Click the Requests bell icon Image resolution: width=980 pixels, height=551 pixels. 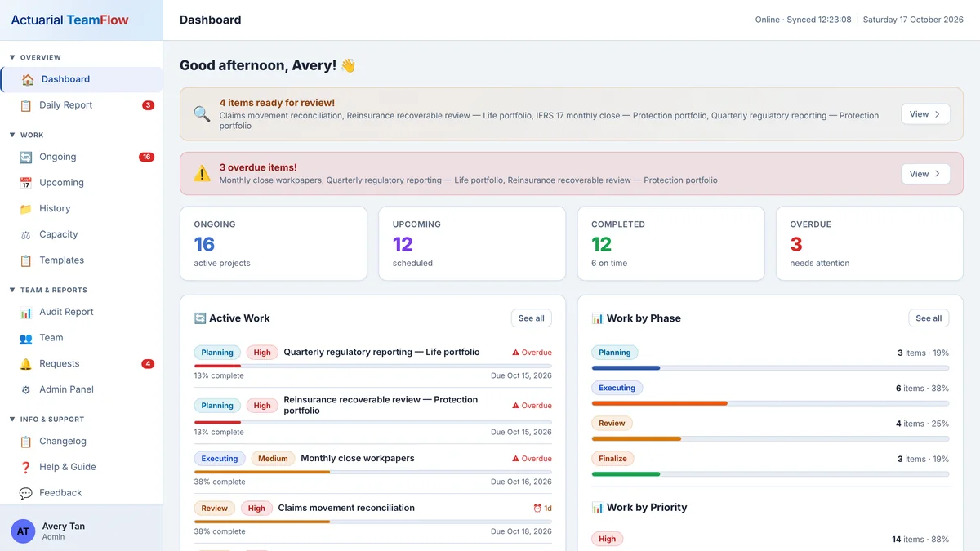click(x=26, y=364)
